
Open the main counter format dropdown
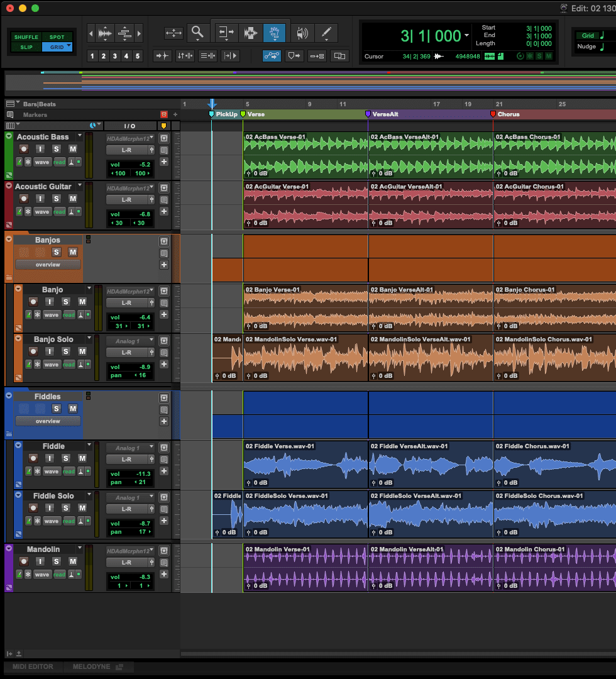[466, 36]
